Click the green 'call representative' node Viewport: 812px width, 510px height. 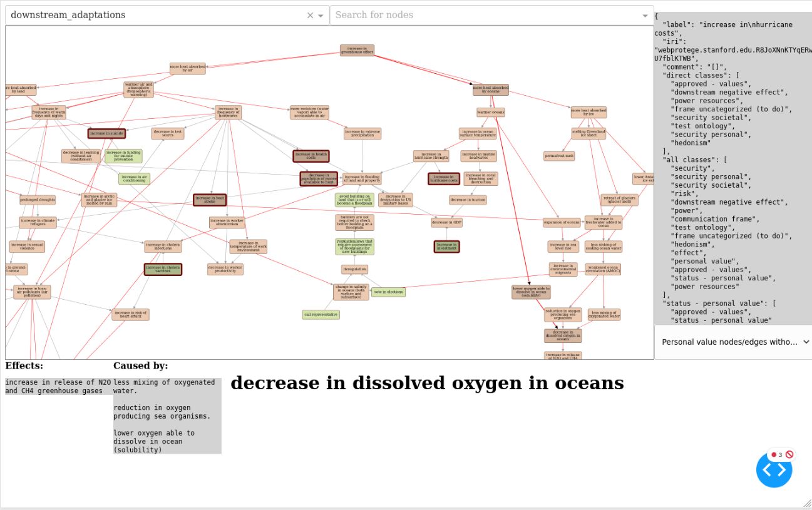click(321, 315)
